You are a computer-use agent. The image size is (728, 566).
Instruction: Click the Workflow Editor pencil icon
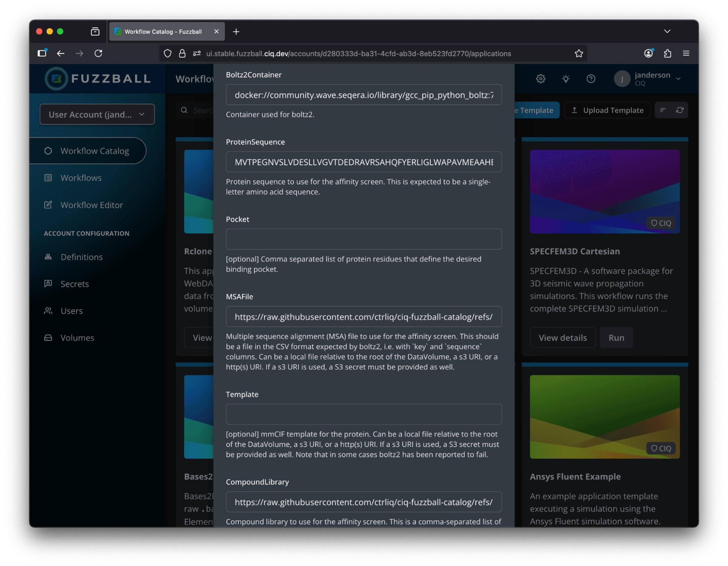coord(48,205)
